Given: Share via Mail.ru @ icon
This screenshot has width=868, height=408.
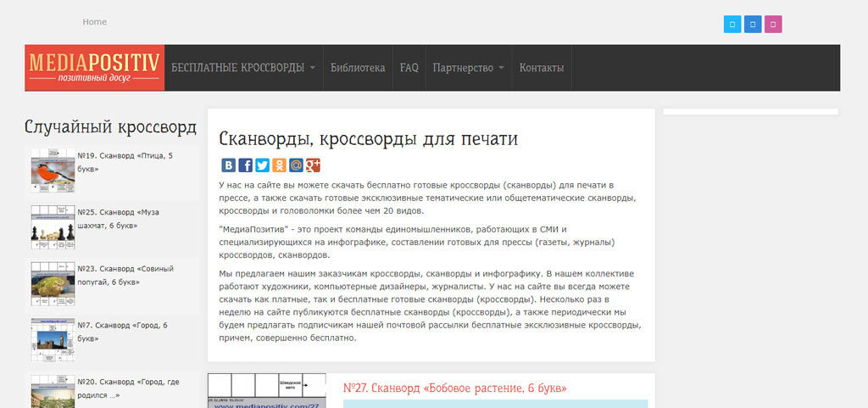Looking at the screenshot, I should [296, 165].
